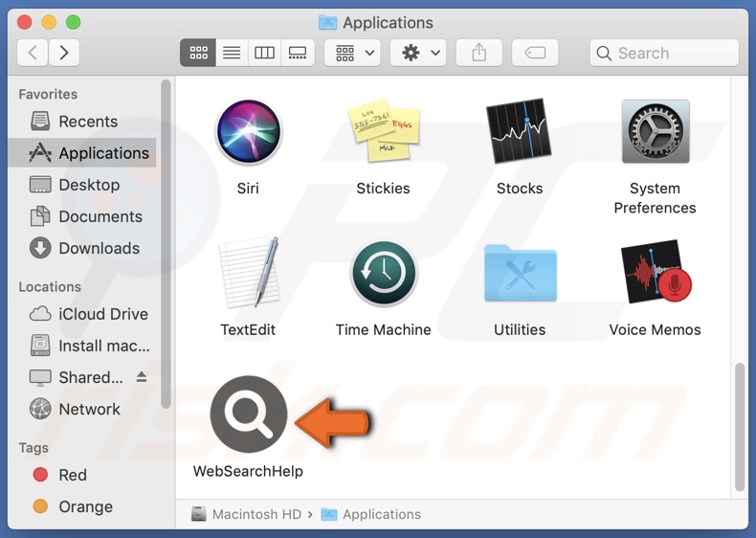Click the "Time Machine" name label
Viewport: 756px width, 538px height.
click(384, 330)
